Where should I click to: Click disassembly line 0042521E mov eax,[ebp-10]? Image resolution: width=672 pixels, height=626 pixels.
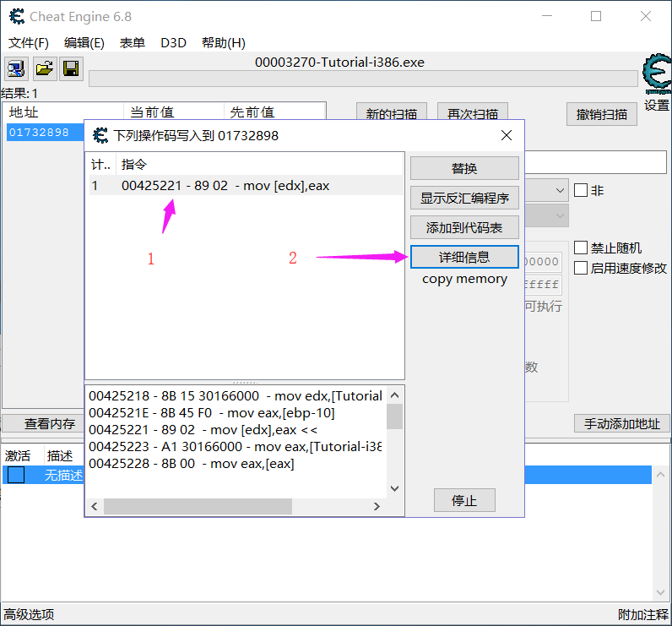[212, 413]
